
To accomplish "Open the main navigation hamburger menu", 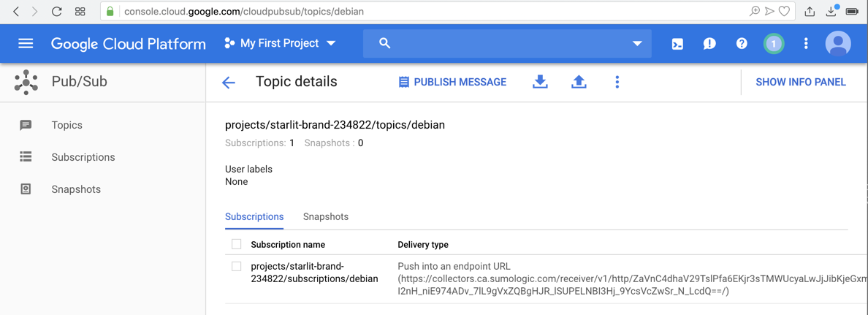I will [26, 44].
